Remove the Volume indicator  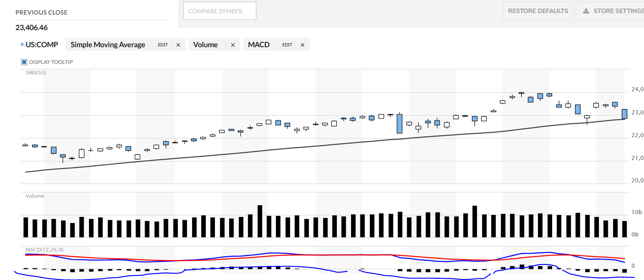[233, 45]
